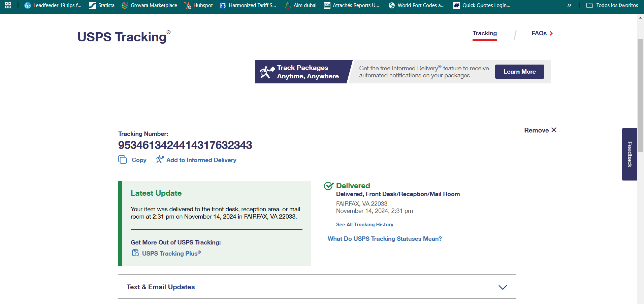This screenshot has height=304, width=644.
Task: Click Add to Informed Delivery link
Action: tap(201, 160)
